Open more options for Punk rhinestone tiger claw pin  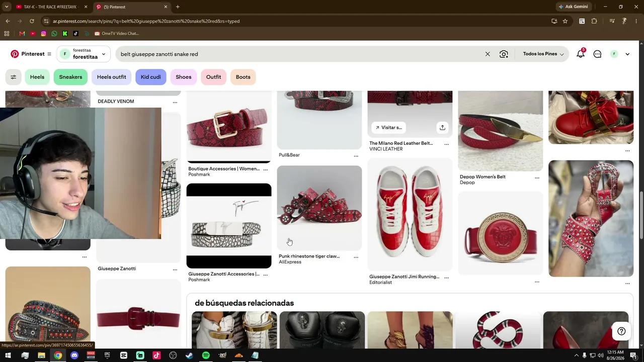(x=356, y=257)
